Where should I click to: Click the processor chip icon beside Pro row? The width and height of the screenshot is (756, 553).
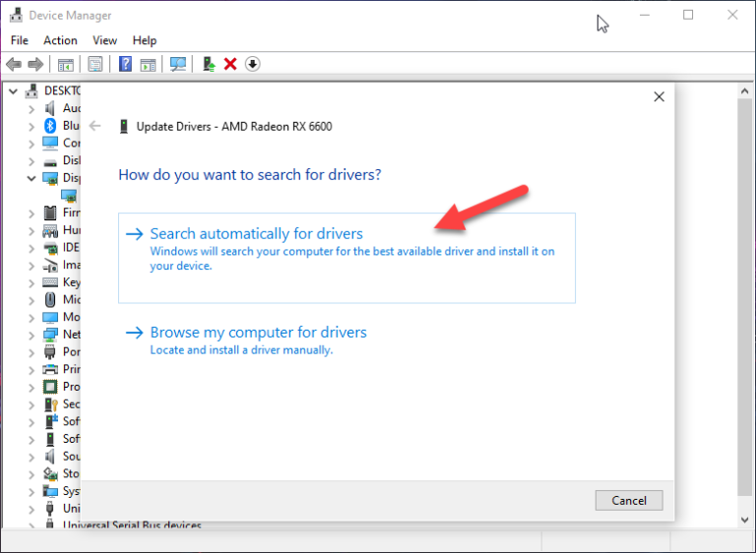50,387
